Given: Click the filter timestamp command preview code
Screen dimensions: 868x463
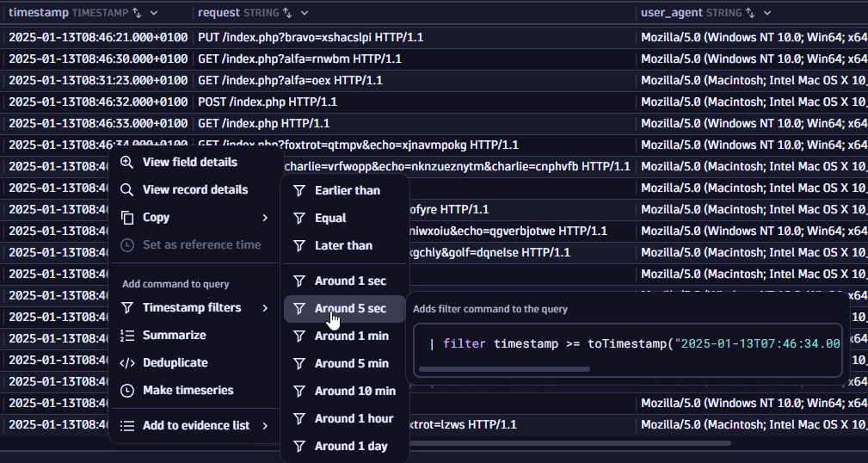Looking at the screenshot, I should (634, 344).
